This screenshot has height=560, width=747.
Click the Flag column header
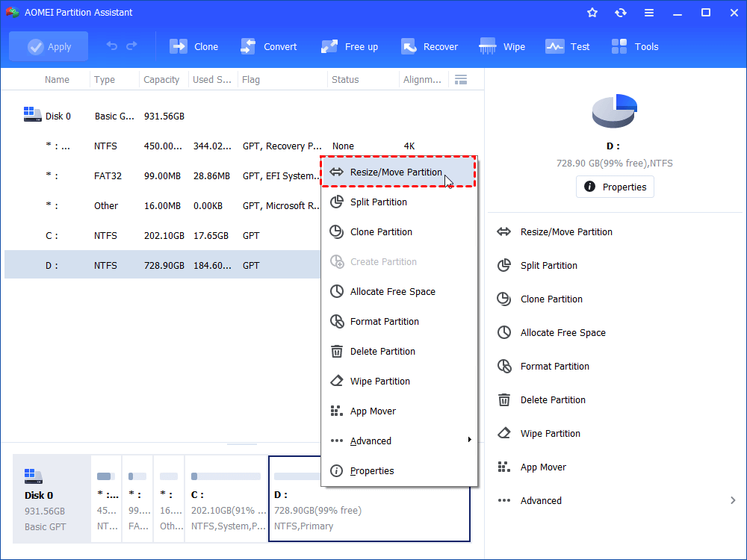250,80
